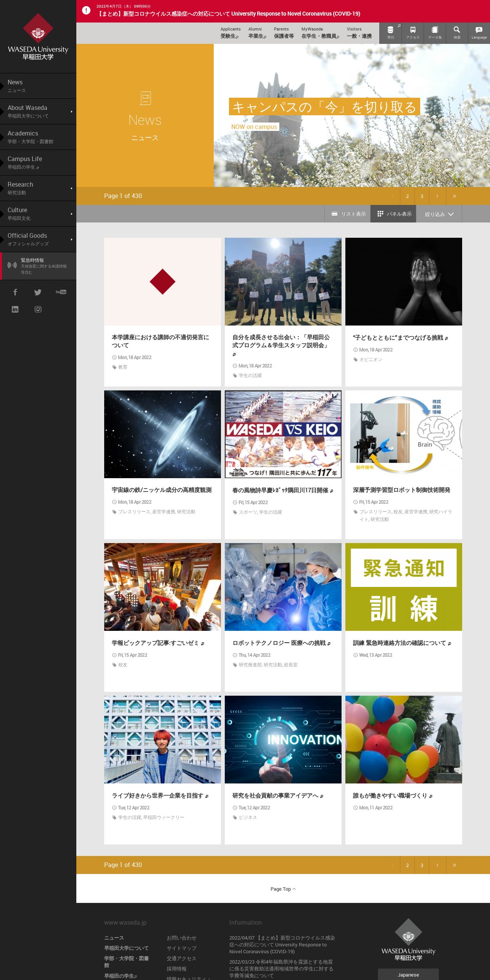
Task: Open emergency information (緊急時情報) broadcast item
Action: 38,266
